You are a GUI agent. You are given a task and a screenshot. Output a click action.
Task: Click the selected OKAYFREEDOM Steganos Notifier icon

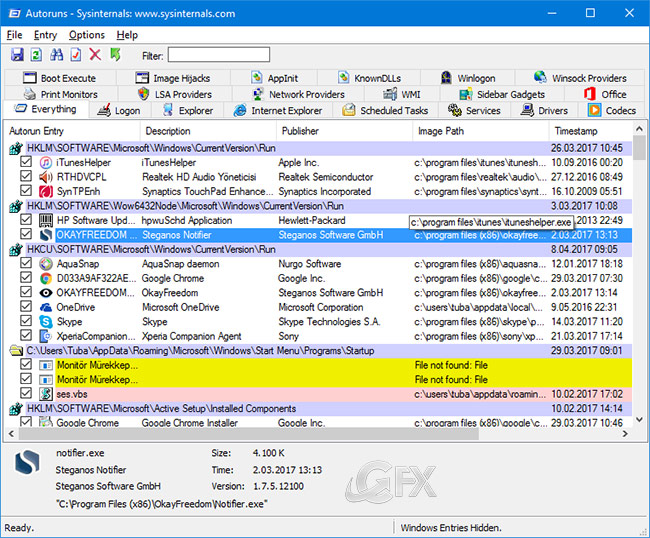click(46, 235)
